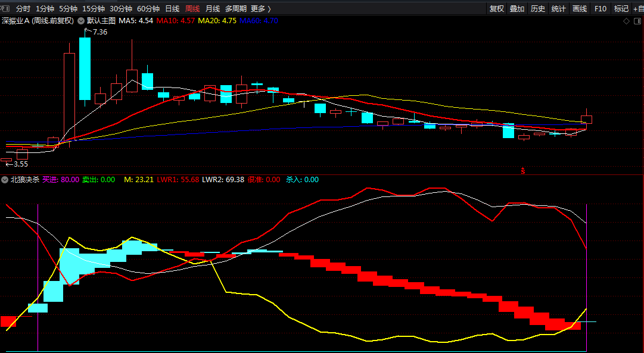Click the MA5: 4.54 value
Viewport: 644px width, 353px height.
(136, 21)
